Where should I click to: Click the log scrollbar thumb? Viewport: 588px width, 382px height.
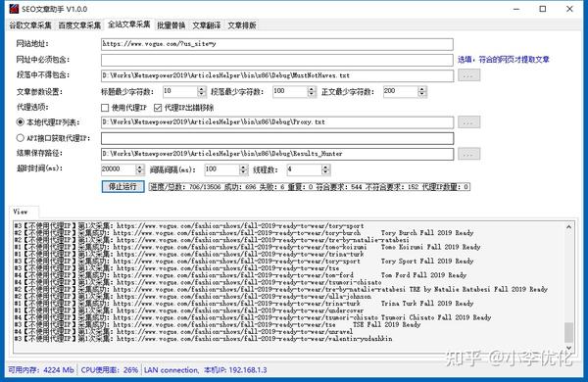[568, 332]
